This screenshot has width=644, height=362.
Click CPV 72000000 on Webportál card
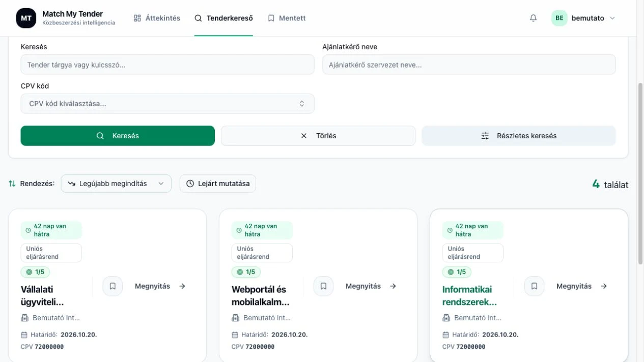(253, 347)
